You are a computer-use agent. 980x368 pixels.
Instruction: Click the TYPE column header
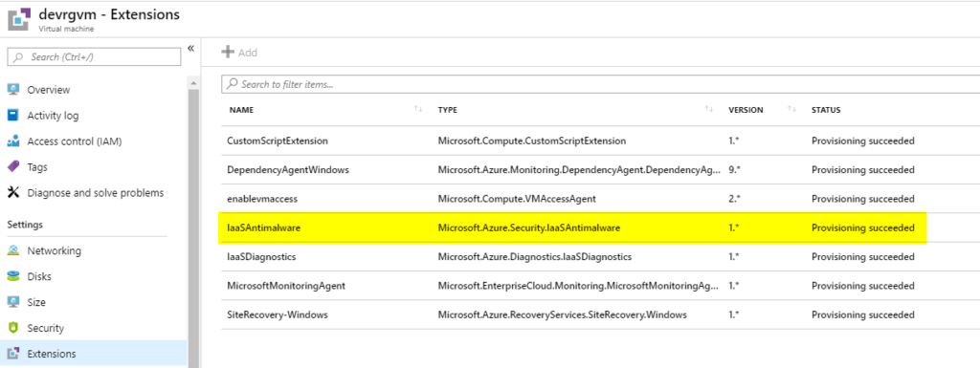click(448, 110)
